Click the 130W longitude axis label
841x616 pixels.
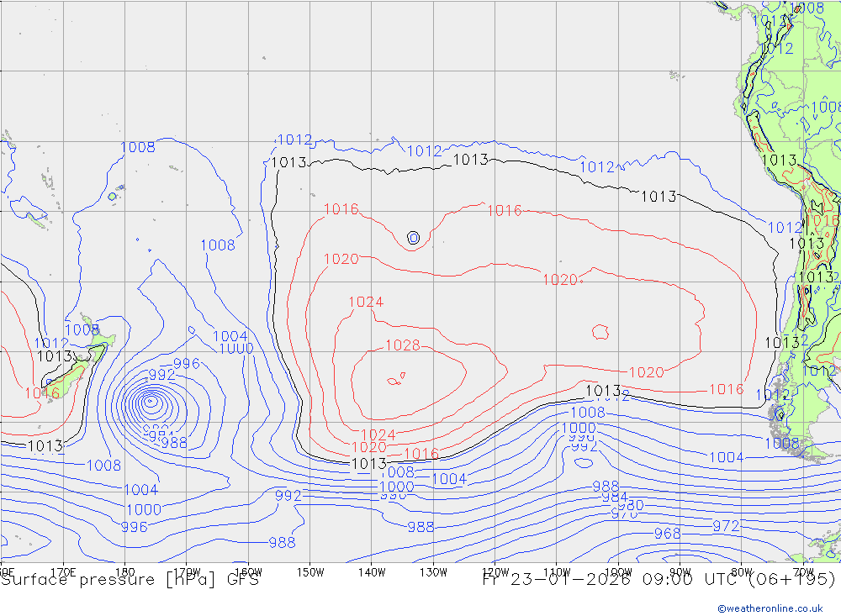point(433,572)
